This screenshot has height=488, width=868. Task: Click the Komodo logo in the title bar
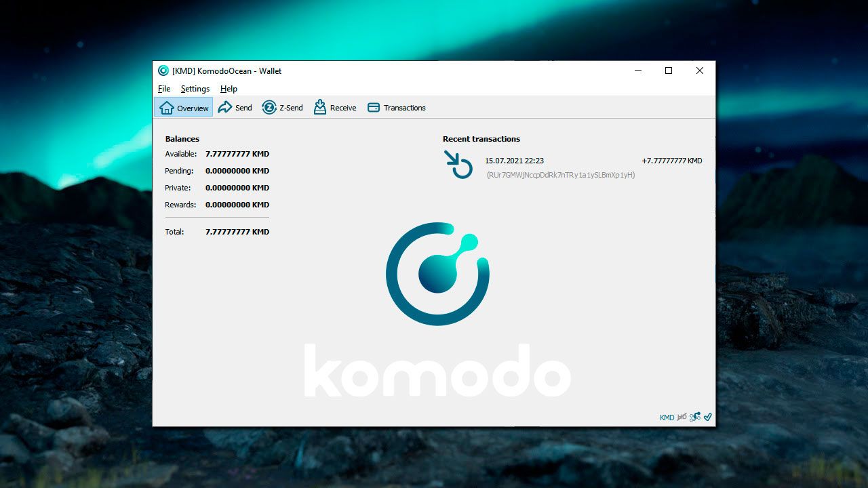[x=163, y=70]
